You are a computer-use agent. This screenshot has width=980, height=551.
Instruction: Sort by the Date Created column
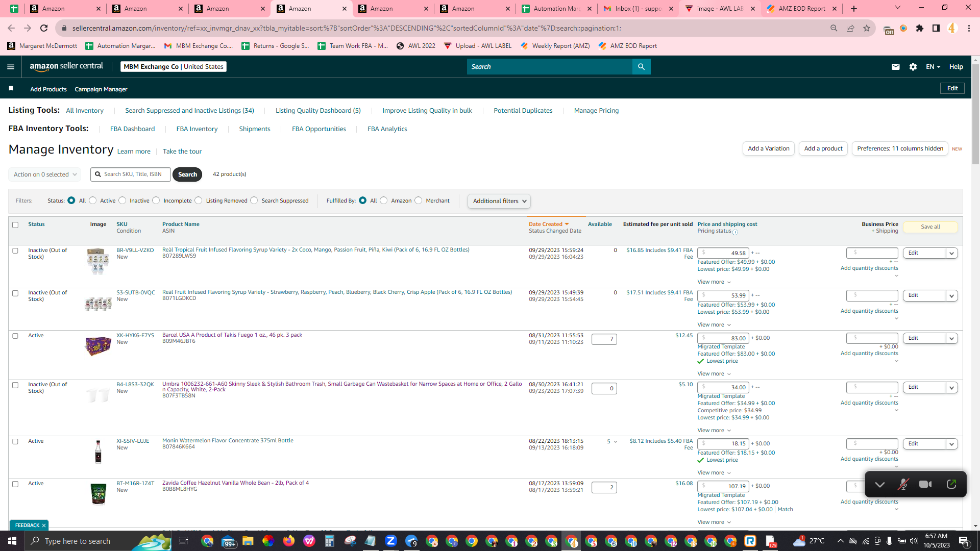click(549, 224)
